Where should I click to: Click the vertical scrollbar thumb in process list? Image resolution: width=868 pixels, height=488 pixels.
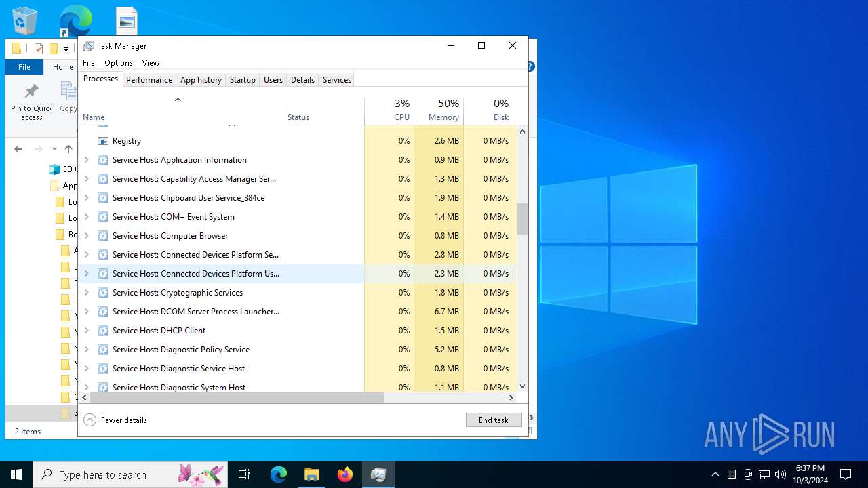tap(523, 218)
